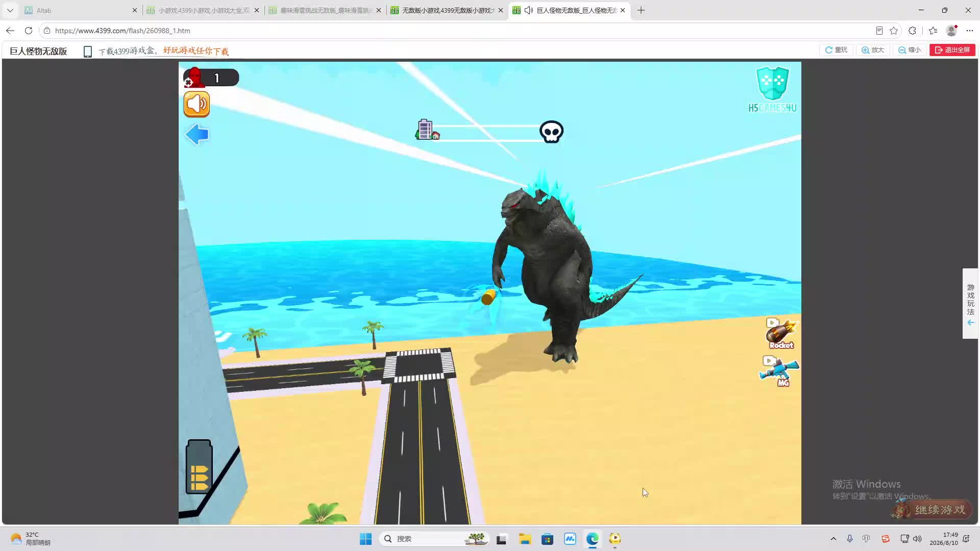
Task: Show hidden system tray icons
Action: pos(834,539)
